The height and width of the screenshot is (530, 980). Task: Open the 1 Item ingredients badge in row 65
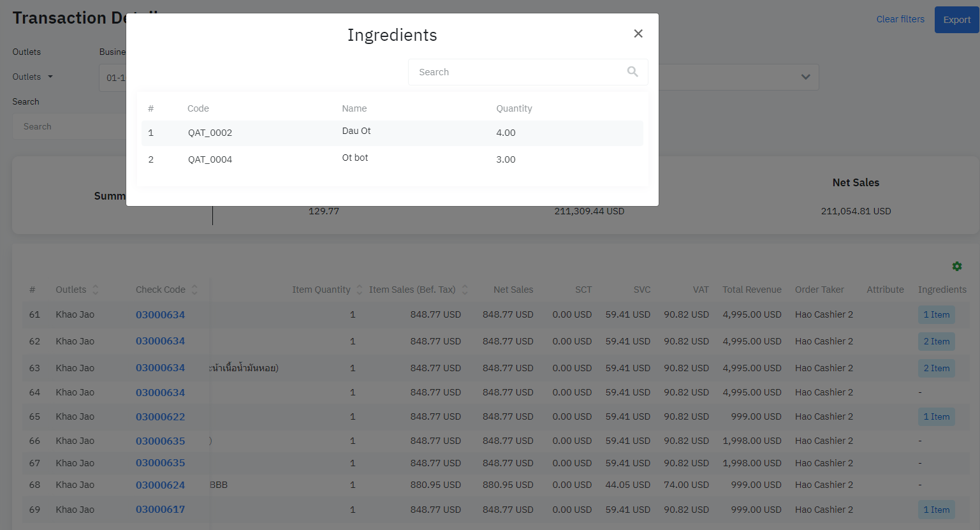(937, 416)
